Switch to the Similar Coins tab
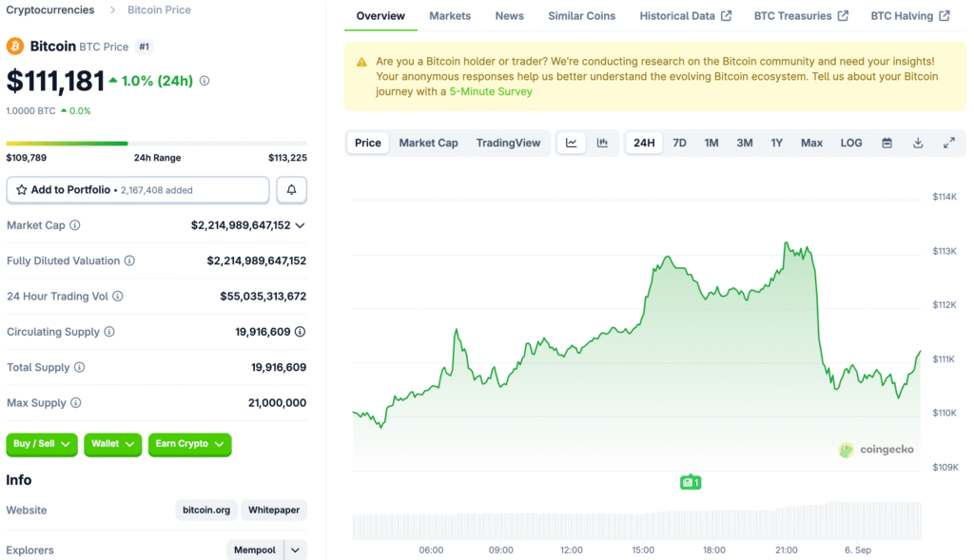The image size is (974, 560). pos(581,15)
